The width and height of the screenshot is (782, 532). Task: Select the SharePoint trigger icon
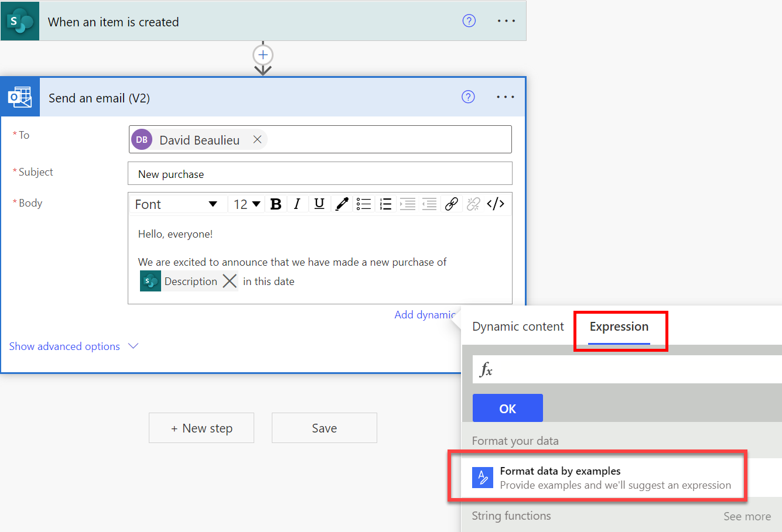click(x=19, y=20)
